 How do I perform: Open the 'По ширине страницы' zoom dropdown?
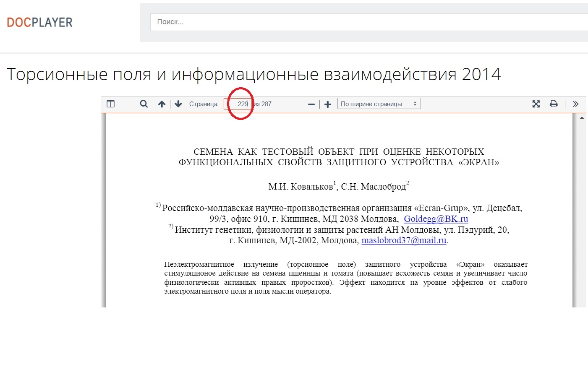click(379, 104)
